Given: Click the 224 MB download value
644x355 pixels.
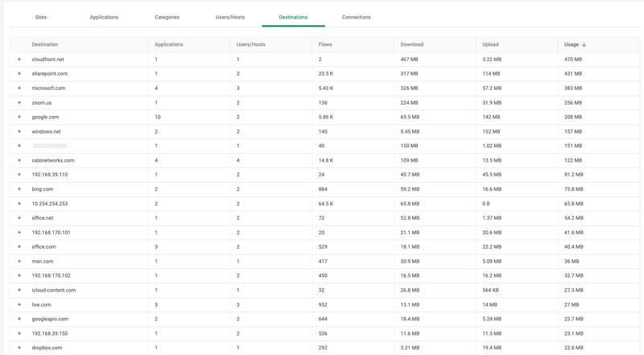Looking at the screenshot, I should coord(409,103).
